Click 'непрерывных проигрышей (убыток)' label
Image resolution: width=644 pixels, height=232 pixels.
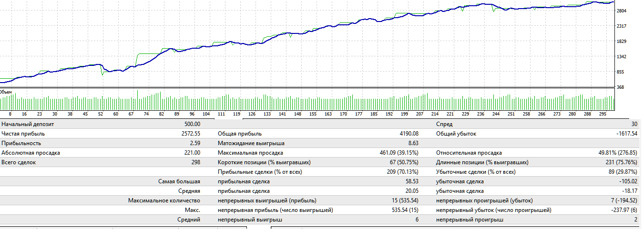point(484,200)
